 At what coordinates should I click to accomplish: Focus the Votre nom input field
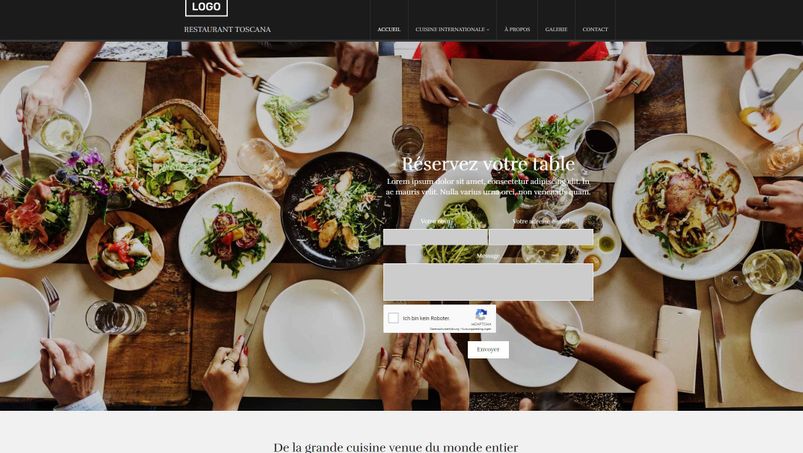coord(435,237)
